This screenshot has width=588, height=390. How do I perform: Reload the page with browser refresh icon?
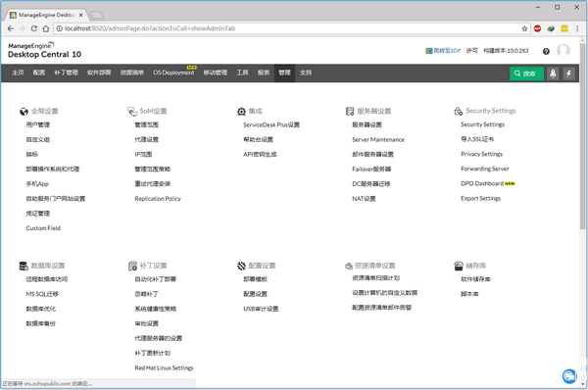[x=34, y=28]
